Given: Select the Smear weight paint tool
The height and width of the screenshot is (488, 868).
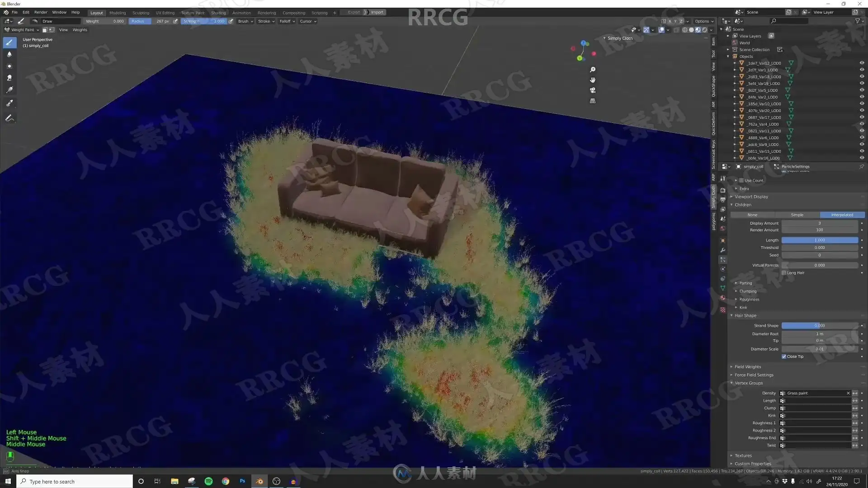Looking at the screenshot, I should coord(9,78).
